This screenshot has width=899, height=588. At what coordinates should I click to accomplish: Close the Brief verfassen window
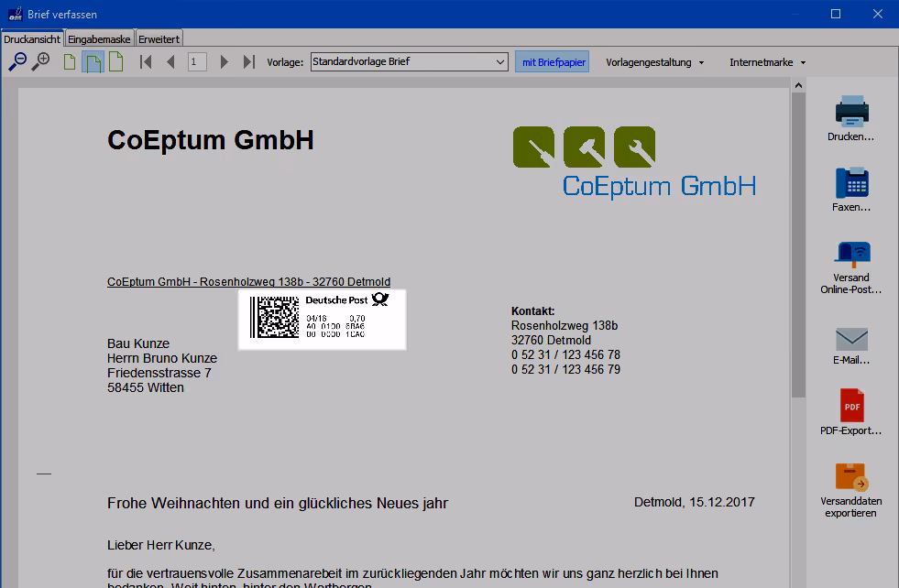click(x=878, y=14)
